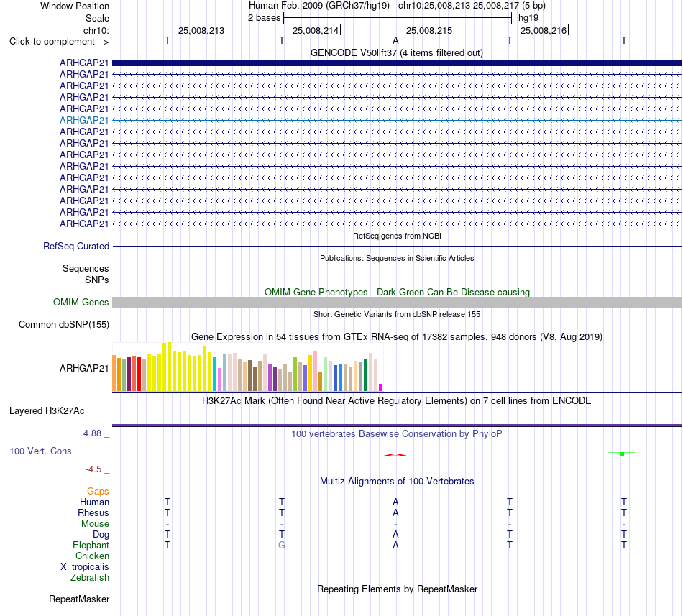Click the 'X_tropicalis' alignment row label
This screenshot has height=616, width=683.
(85, 567)
